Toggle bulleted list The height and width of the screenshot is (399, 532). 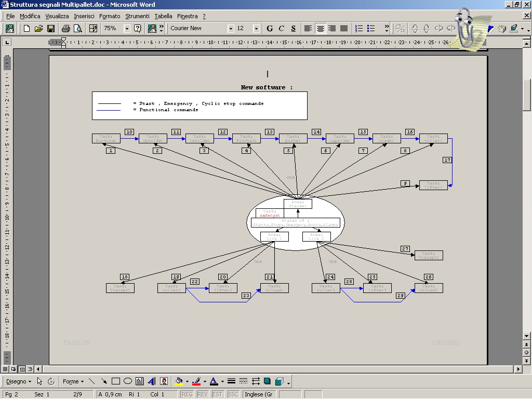pos(371,29)
